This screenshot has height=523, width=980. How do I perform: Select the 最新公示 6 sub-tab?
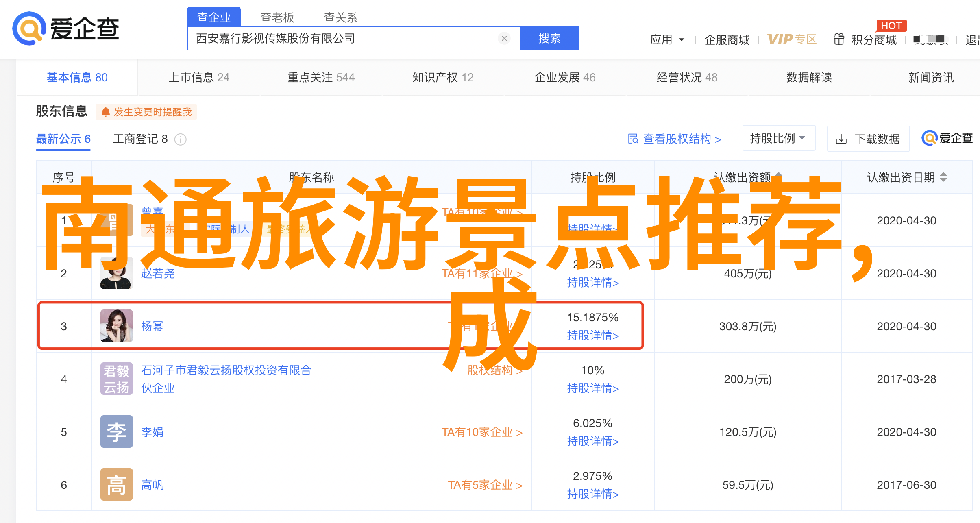(x=63, y=139)
